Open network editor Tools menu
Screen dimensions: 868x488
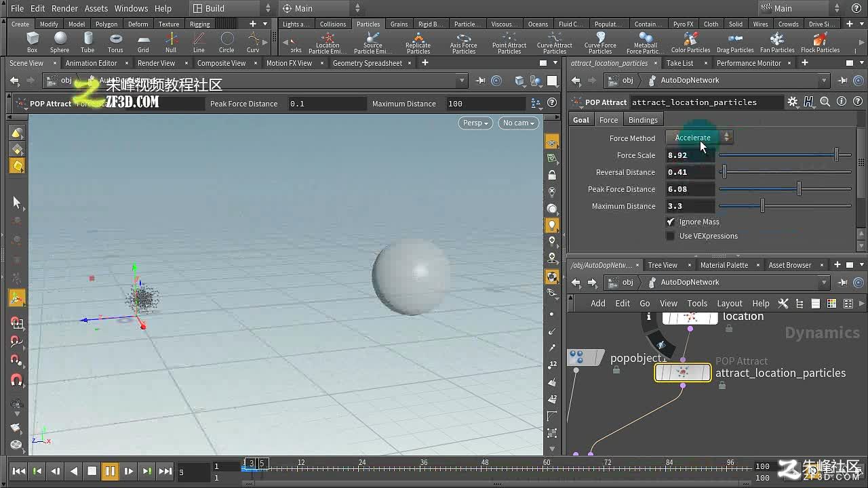[697, 303]
